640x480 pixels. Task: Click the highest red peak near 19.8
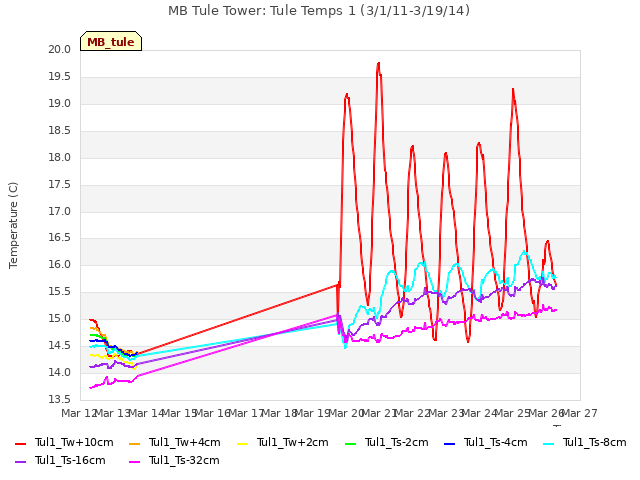click(x=379, y=64)
